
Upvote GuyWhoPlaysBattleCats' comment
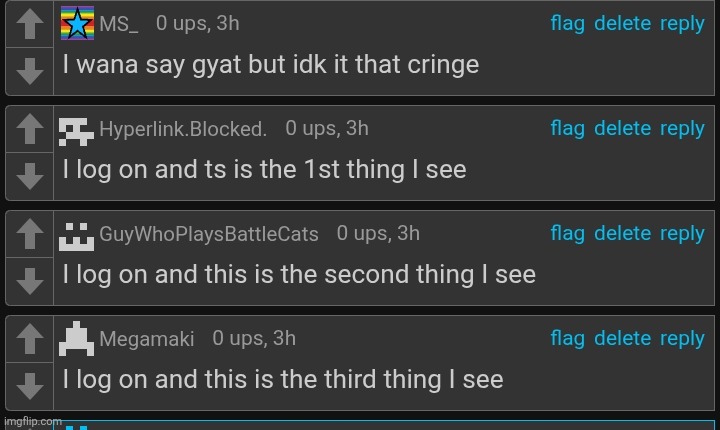31,234
